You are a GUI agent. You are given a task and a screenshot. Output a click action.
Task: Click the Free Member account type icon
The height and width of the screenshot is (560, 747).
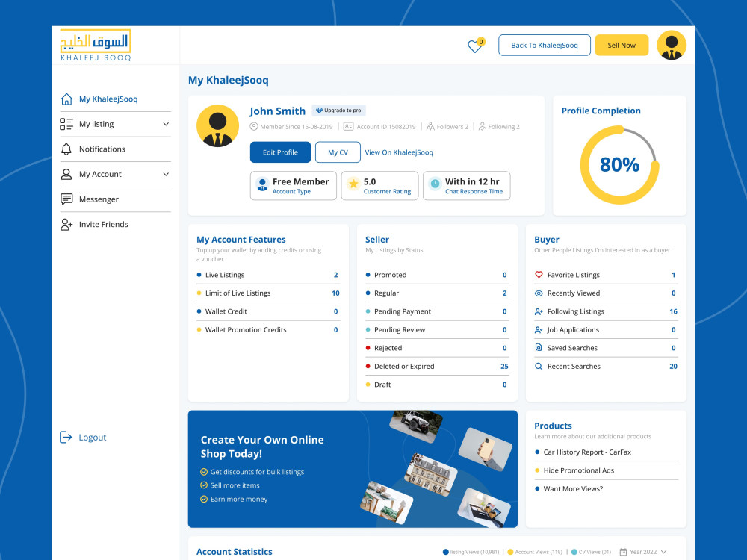coord(262,184)
